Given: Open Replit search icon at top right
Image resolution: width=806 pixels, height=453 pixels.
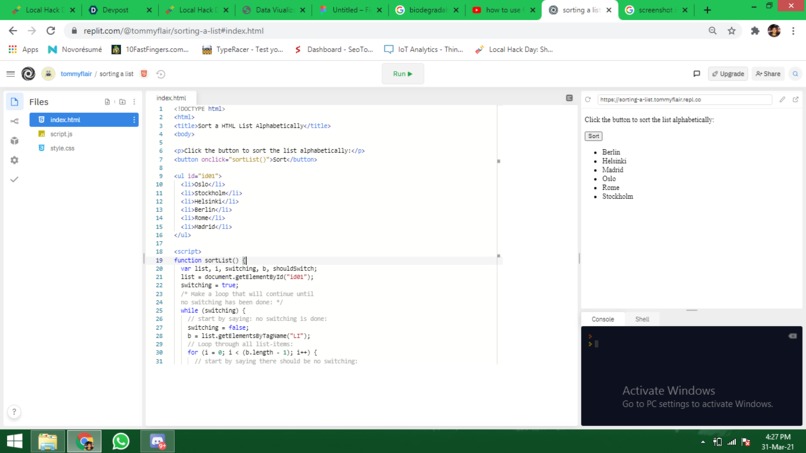Looking at the screenshot, I should point(795,74).
